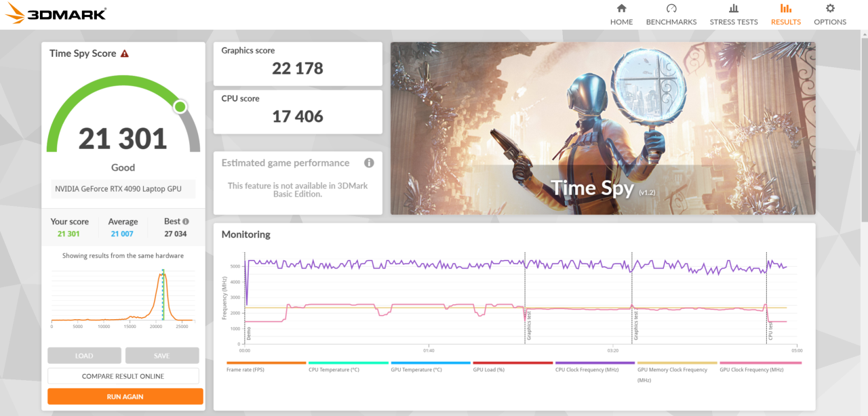The height and width of the screenshot is (416, 868).
Task: Click the Stress Tests bar chart icon
Action: coord(734,9)
